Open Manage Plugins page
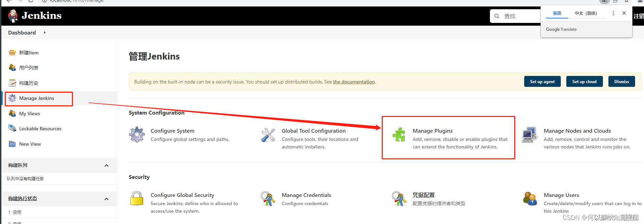Viewport: 644px width, 224px height. tap(433, 131)
